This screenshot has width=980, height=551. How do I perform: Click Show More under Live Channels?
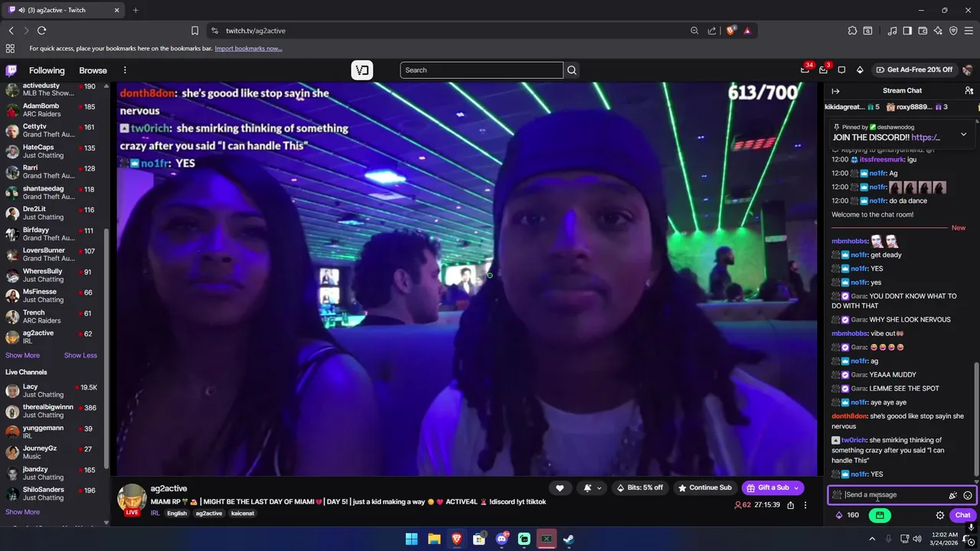(22, 512)
